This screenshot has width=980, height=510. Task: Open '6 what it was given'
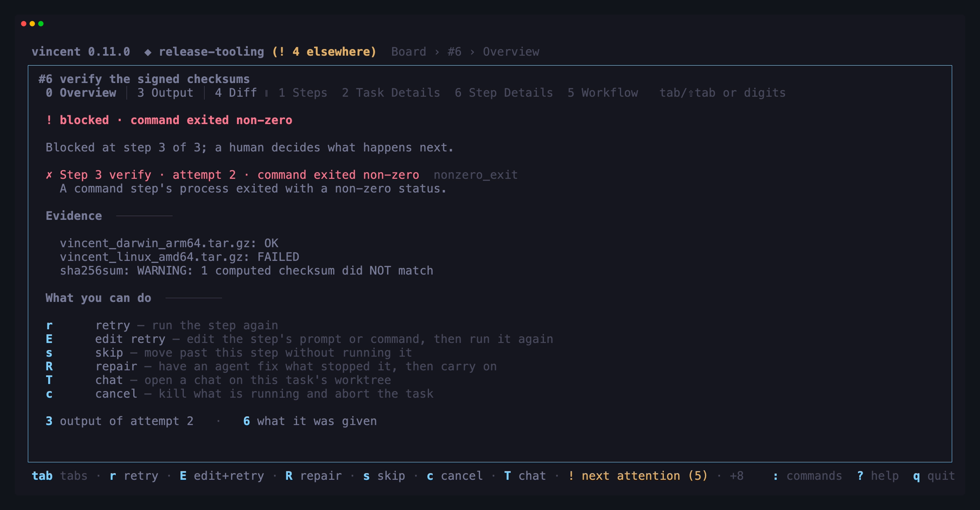click(310, 421)
